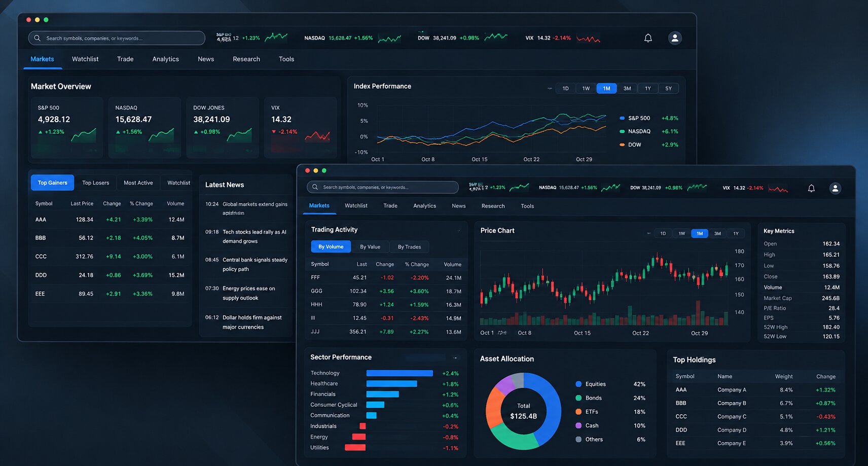Click the VIX overview card red mini chart
Viewport: 868px width, 466px height.
pos(317,135)
